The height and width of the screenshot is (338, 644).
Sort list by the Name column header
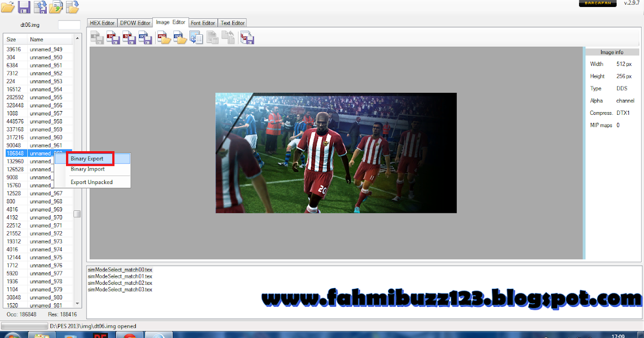pyautogui.click(x=50, y=40)
